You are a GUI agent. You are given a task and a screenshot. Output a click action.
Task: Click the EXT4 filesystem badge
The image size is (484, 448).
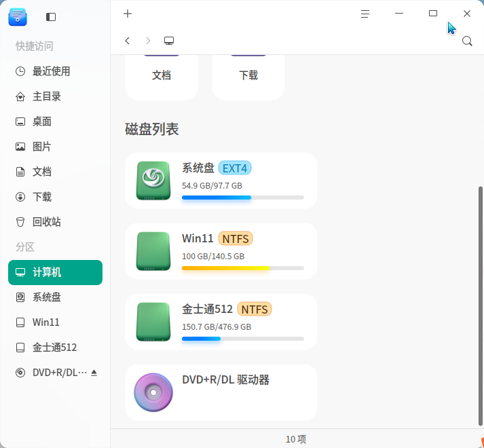(x=235, y=168)
